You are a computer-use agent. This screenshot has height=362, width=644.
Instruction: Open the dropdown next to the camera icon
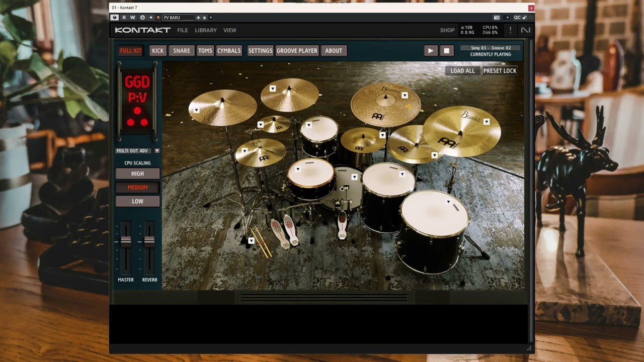pyautogui.click(x=507, y=18)
